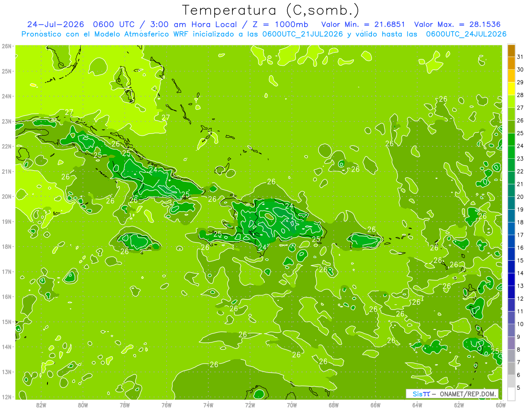Click the 'Valor Min. = 21.6851' text
532x411 pixels.
[x=364, y=24]
